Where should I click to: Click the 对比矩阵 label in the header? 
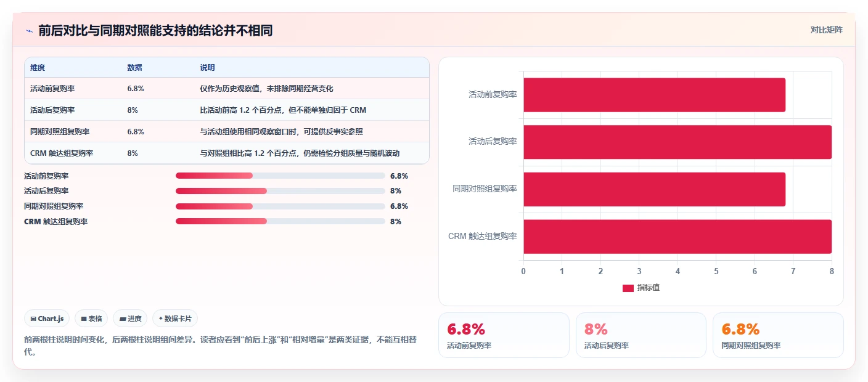pos(826,30)
